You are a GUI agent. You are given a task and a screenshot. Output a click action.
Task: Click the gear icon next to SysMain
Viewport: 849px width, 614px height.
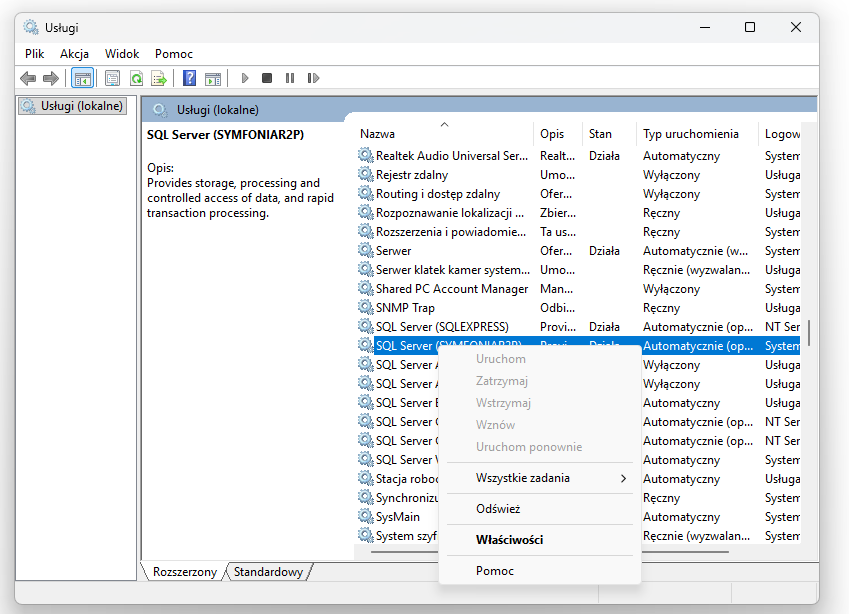coord(366,517)
